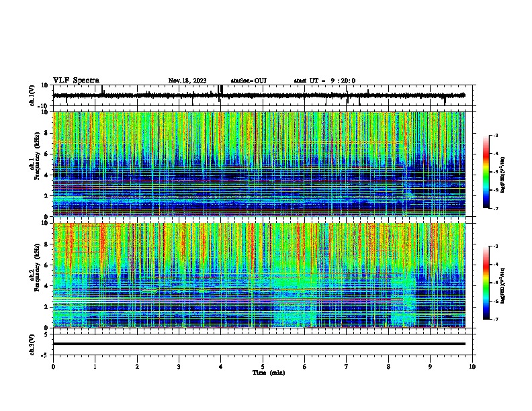Viewport: 532px width, 411px height.
Task: Click time axis tick label "10"
Action: click(472, 367)
